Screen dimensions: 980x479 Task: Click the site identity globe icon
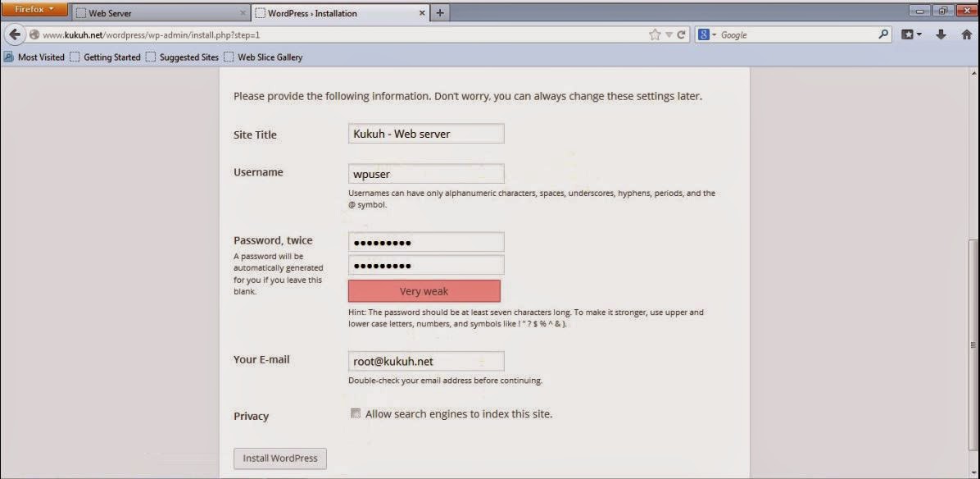(34, 35)
